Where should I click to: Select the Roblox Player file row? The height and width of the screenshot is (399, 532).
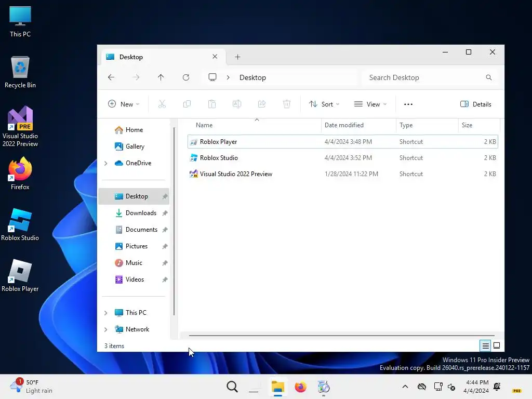coord(343,142)
